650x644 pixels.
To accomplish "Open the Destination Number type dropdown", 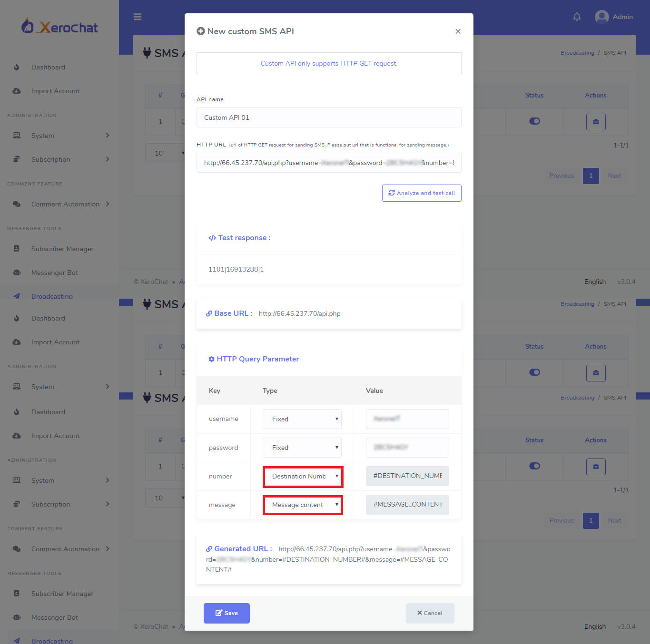I will click(x=303, y=477).
